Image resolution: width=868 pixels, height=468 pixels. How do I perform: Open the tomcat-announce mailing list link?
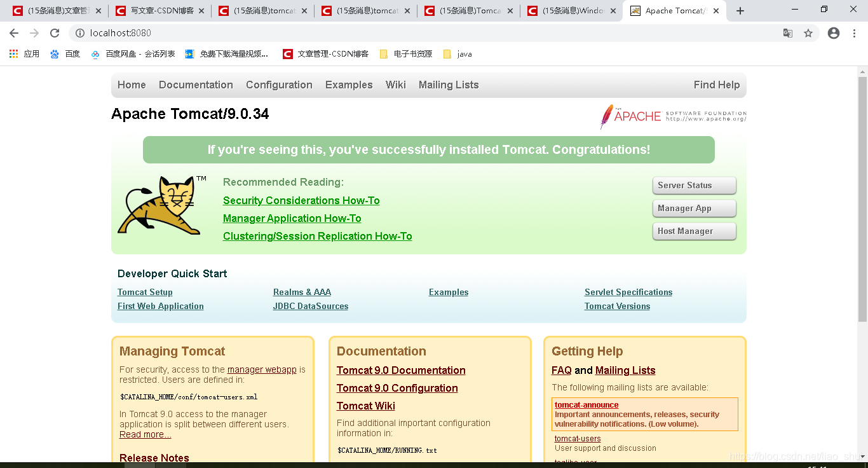(x=587, y=405)
